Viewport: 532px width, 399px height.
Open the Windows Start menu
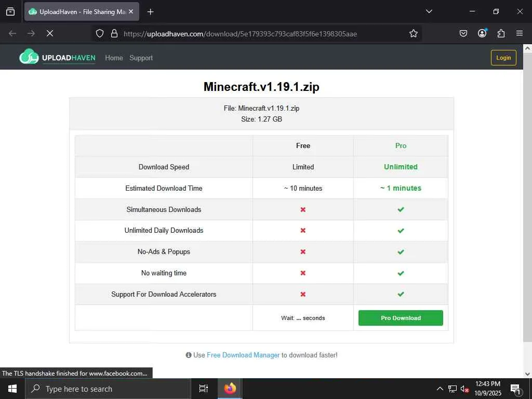[x=12, y=389]
